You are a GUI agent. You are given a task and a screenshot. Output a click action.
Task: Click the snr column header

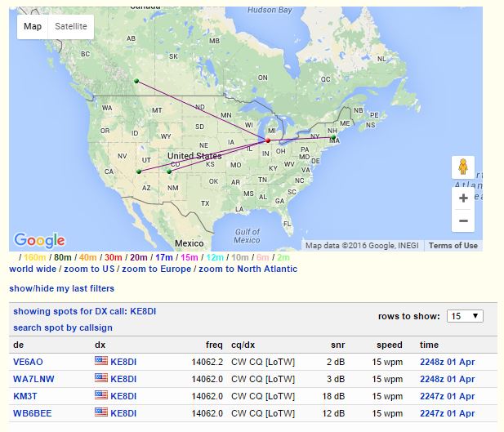click(x=337, y=345)
